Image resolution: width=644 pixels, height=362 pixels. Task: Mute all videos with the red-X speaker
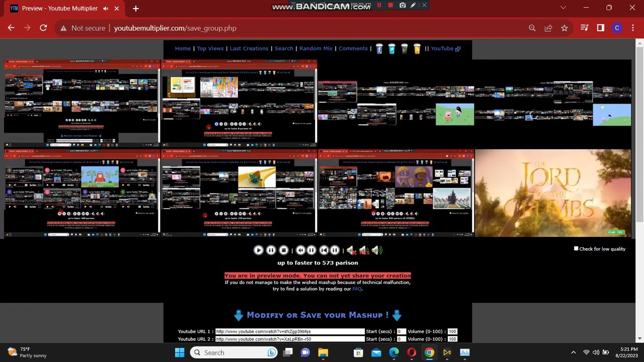pyautogui.click(x=351, y=250)
